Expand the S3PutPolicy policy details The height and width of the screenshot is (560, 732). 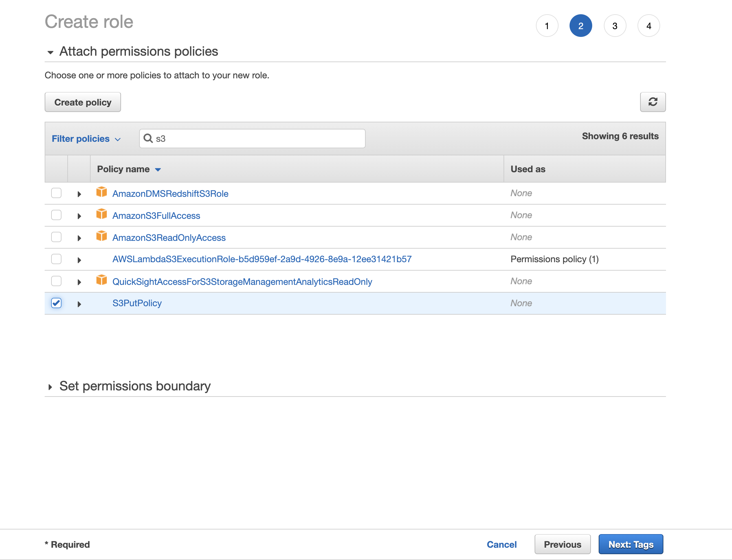click(x=79, y=304)
